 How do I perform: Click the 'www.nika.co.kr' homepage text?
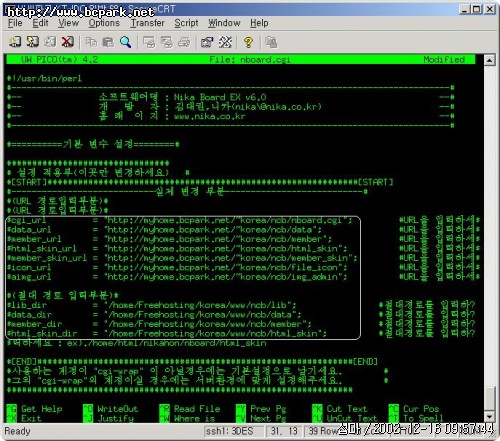pos(209,116)
